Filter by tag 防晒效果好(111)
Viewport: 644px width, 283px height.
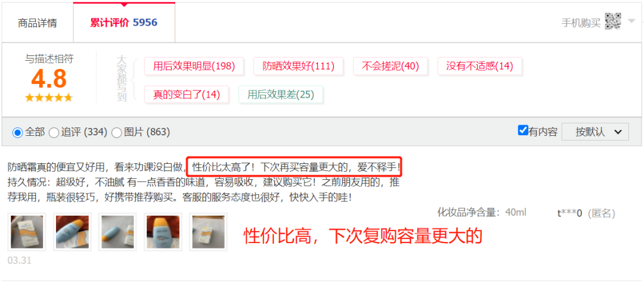(298, 66)
